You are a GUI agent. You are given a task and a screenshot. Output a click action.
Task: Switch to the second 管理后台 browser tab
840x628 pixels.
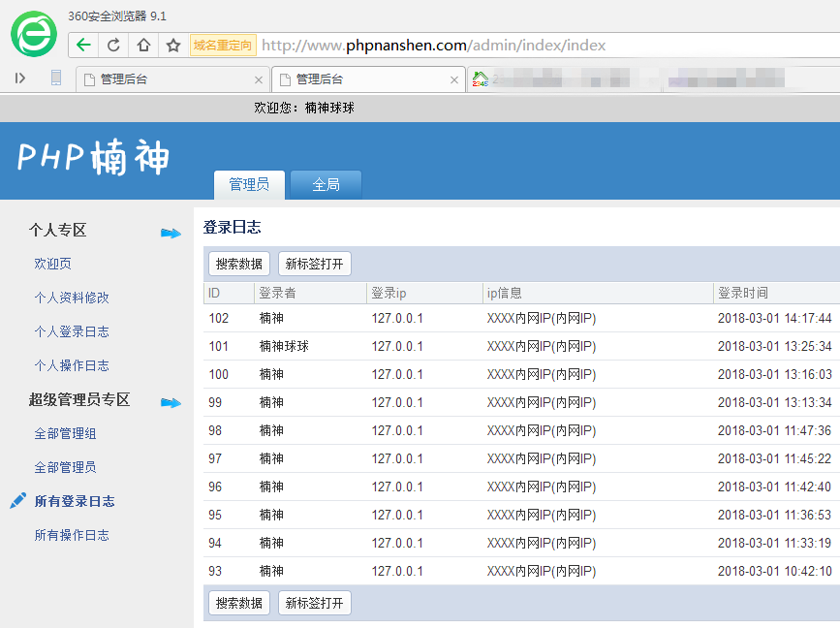click(x=368, y=79)
